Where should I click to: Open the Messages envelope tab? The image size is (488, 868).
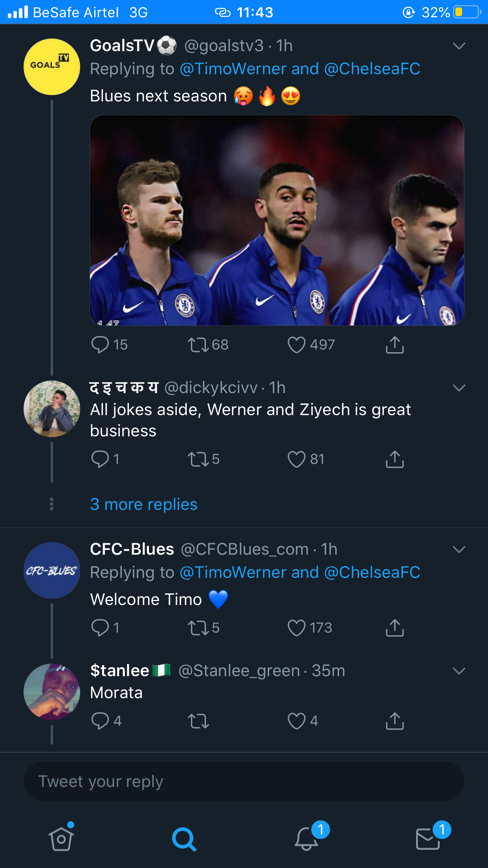(428, 839)
